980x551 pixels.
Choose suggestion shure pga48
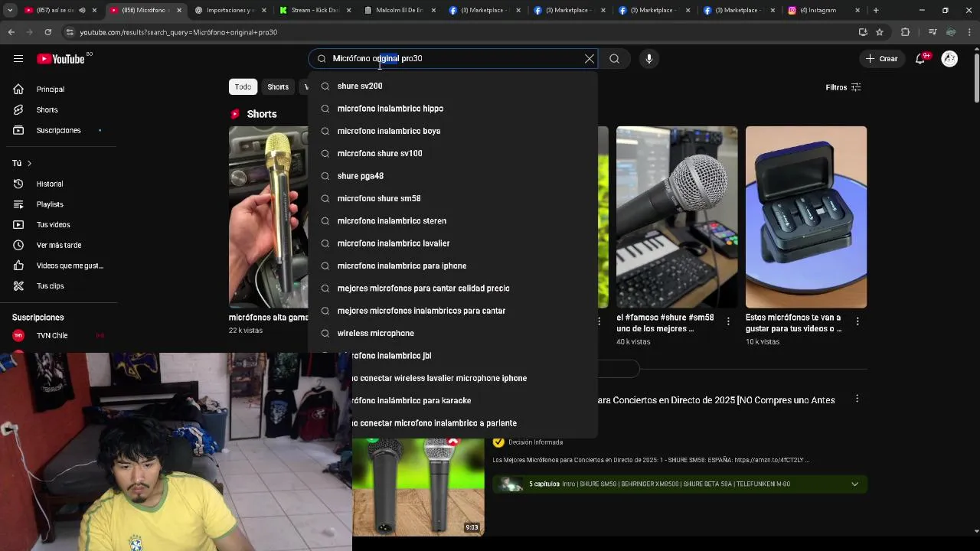(x=452, y=176)
